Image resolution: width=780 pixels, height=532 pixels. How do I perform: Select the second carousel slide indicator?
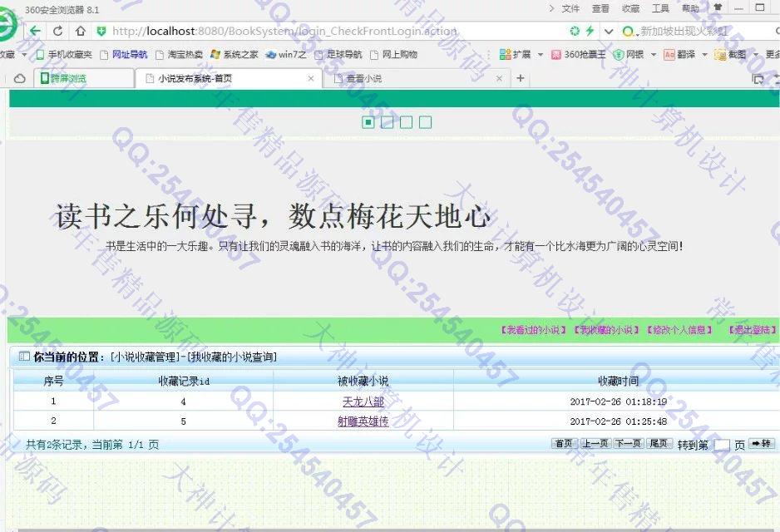pyautogui.click(x=387, y=123)
